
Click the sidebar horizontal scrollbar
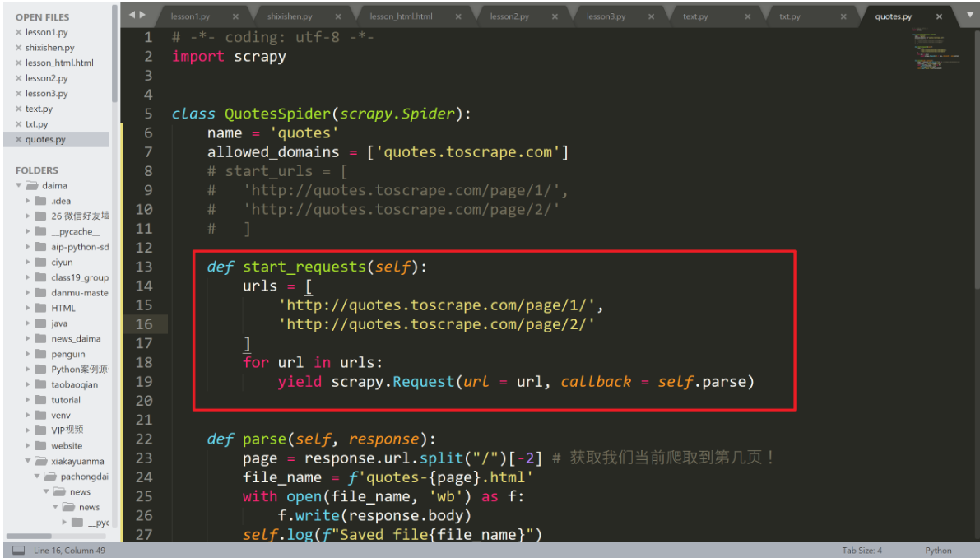click(29, 536)
